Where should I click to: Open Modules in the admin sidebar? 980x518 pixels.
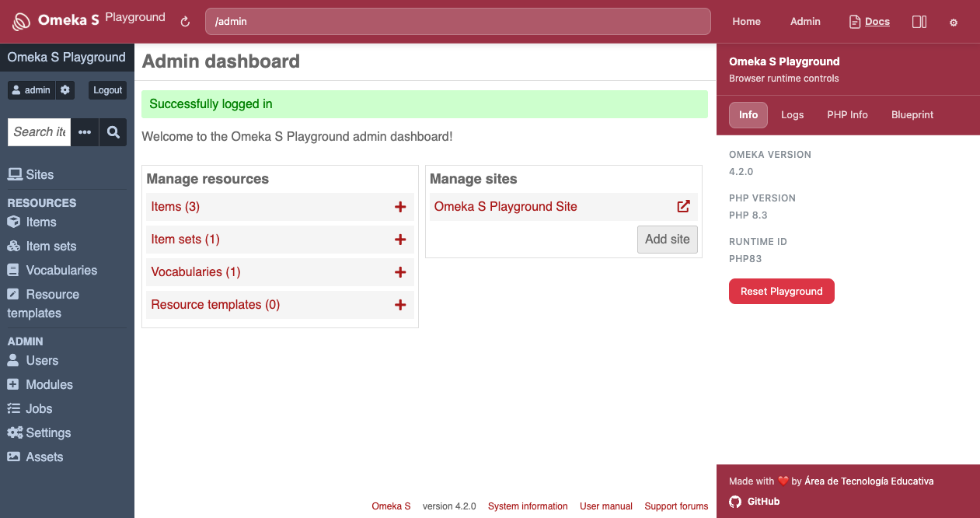click(x=49, y=385)
